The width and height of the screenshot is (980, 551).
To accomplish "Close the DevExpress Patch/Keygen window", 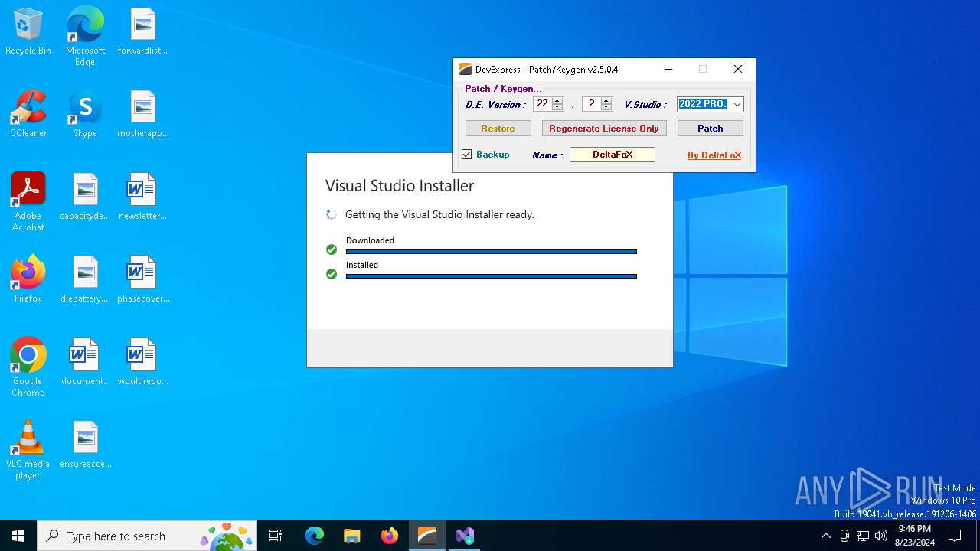I will click(738, 69).
